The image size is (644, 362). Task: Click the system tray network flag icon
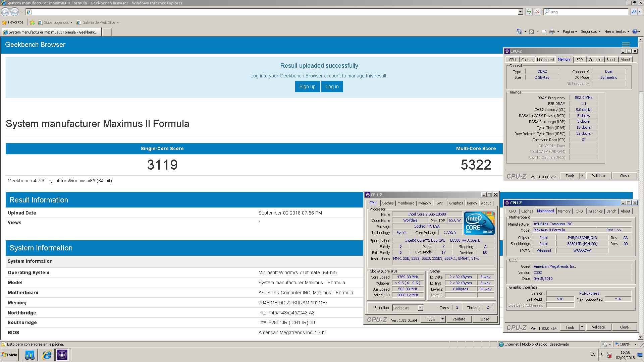(609, 355)
